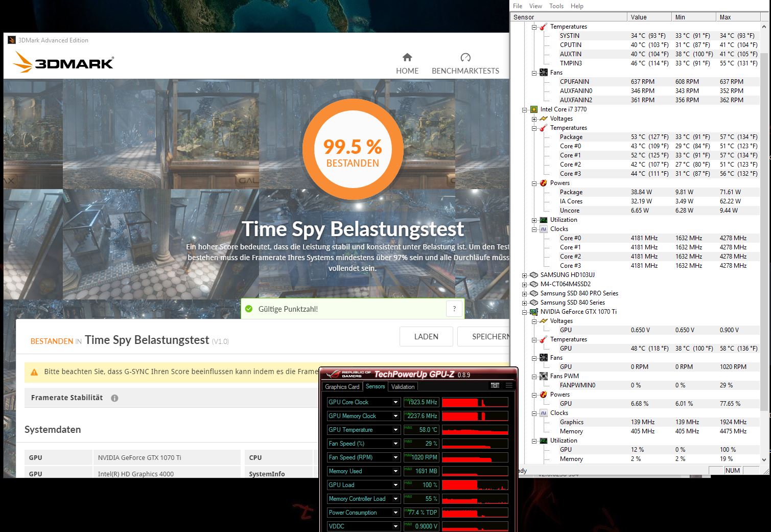Click the CPU Powers flame icon
This screenshot has height=532, width=771.
point(544,183)
